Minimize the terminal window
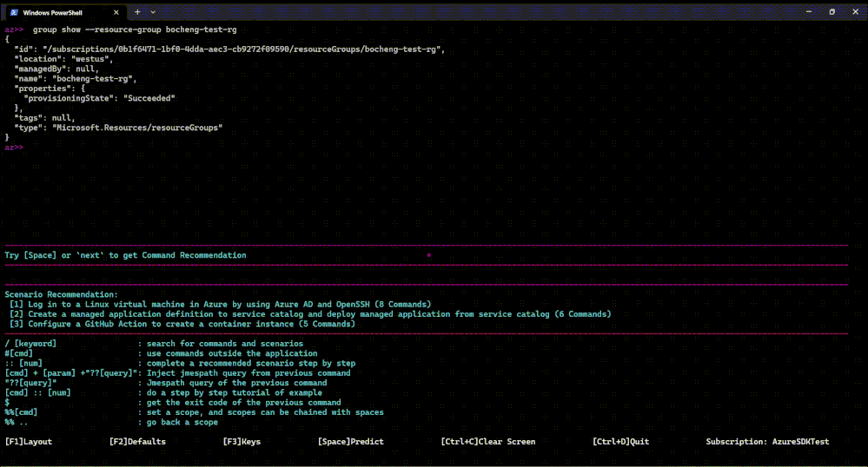 click(x=809, y=11)
